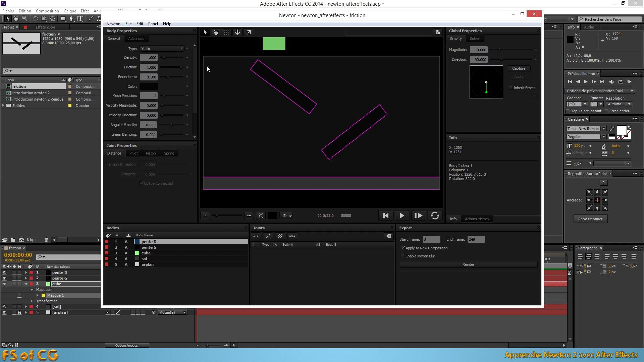Drag the Friction value slider in Body Properties
The height and width of the screenshot is (362, 644).
click(181, 67)
